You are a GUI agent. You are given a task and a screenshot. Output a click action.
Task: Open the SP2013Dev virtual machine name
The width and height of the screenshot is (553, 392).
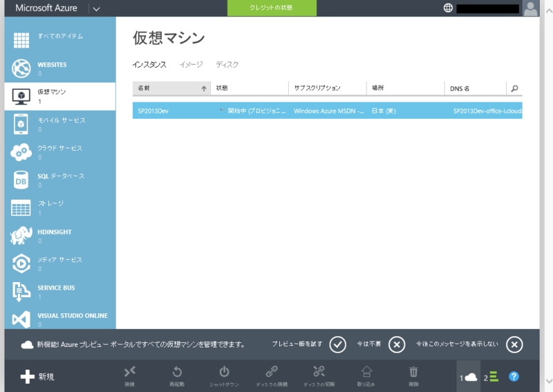tap(153, 111)
